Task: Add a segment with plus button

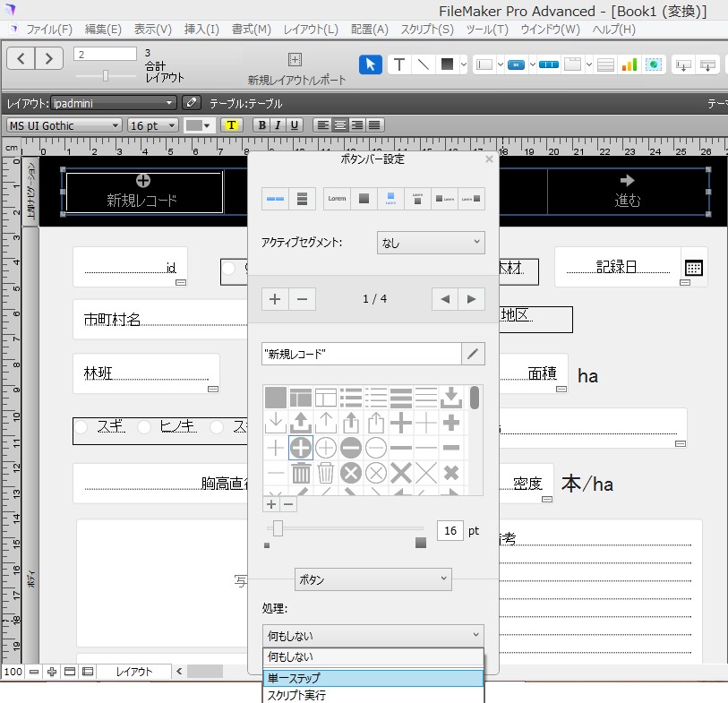Action: click(275, 299)
